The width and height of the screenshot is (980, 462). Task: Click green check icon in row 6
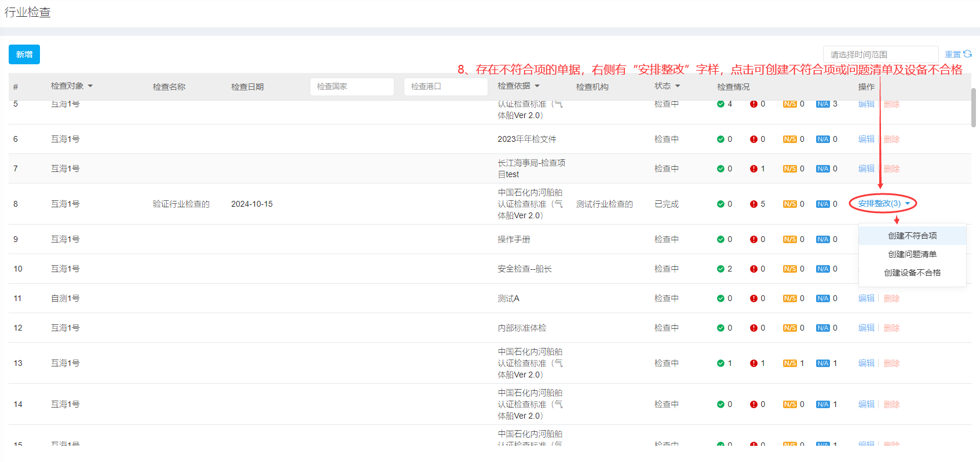721,139
